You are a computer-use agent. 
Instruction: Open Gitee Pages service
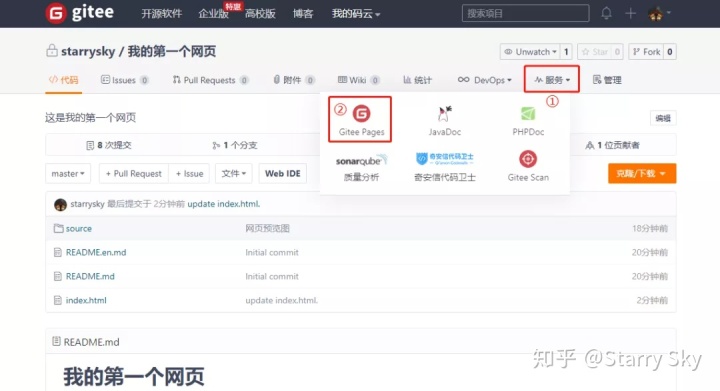click(x=361, y=120)
